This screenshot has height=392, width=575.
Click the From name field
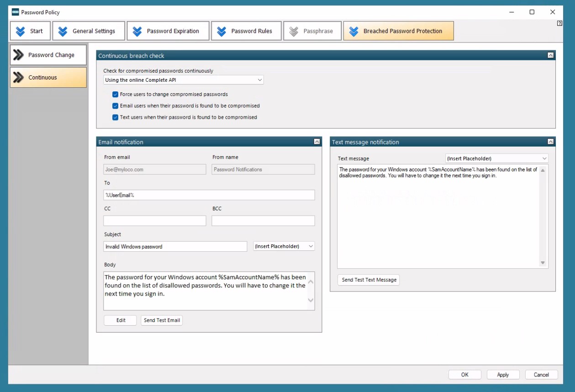pos(264,170)
